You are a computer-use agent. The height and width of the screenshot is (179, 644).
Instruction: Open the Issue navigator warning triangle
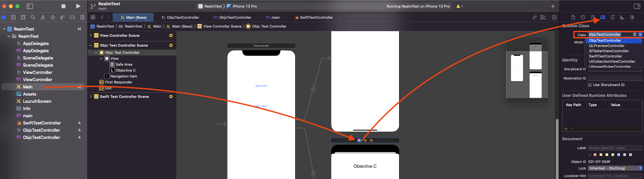[43, 17]
